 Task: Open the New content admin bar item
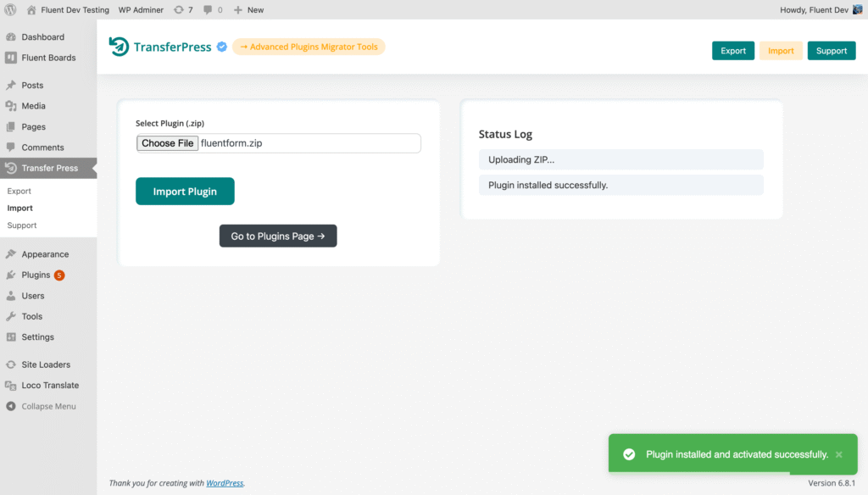[248, 9]
